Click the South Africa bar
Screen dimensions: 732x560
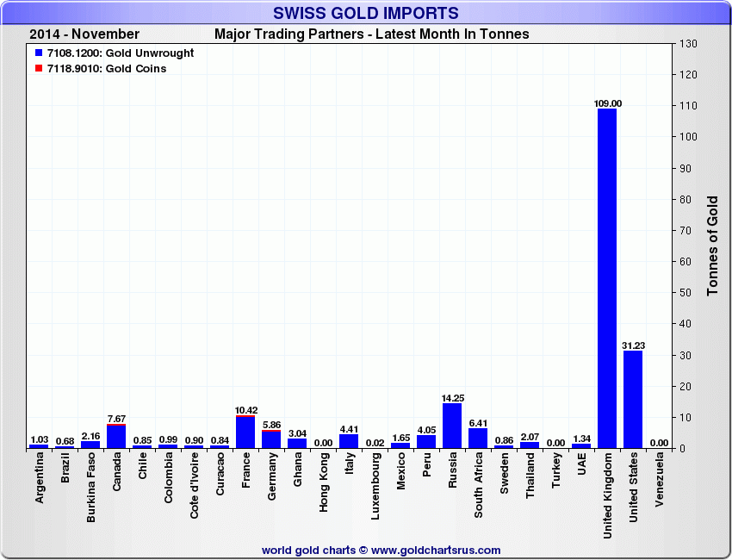point(478,438)
